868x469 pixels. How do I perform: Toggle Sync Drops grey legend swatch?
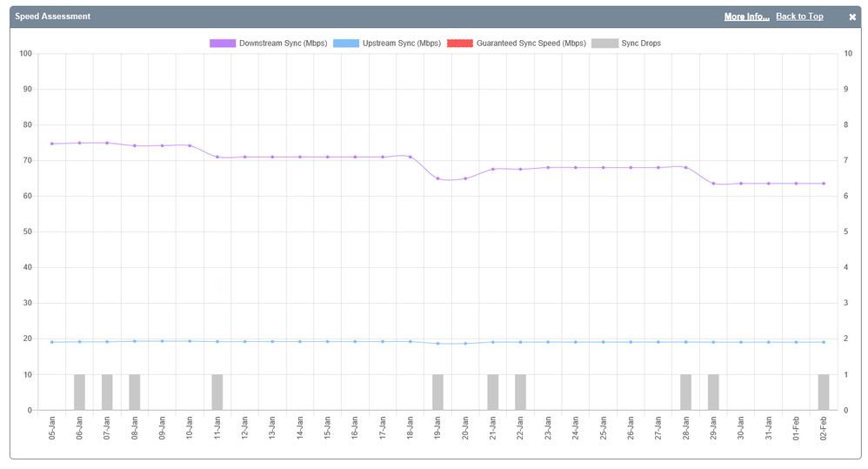(604, 44)
